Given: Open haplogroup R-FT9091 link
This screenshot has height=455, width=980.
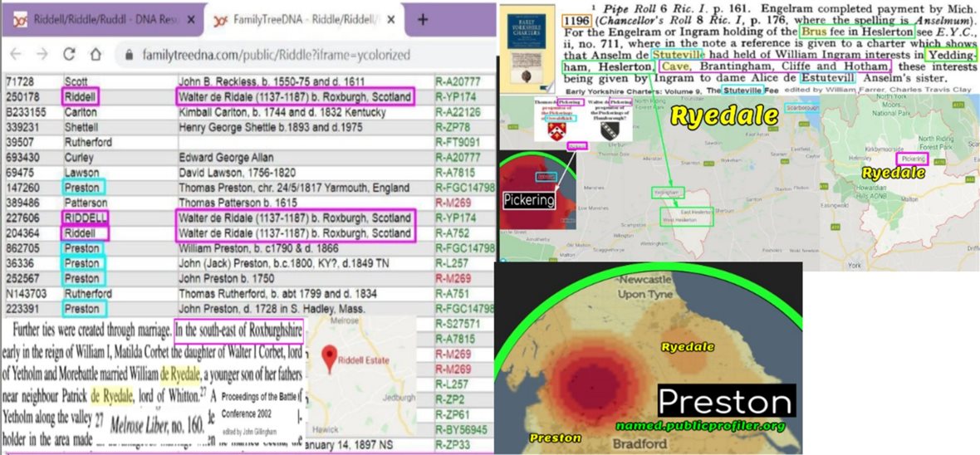Looking at the screenshot, I should coord(458,143).
